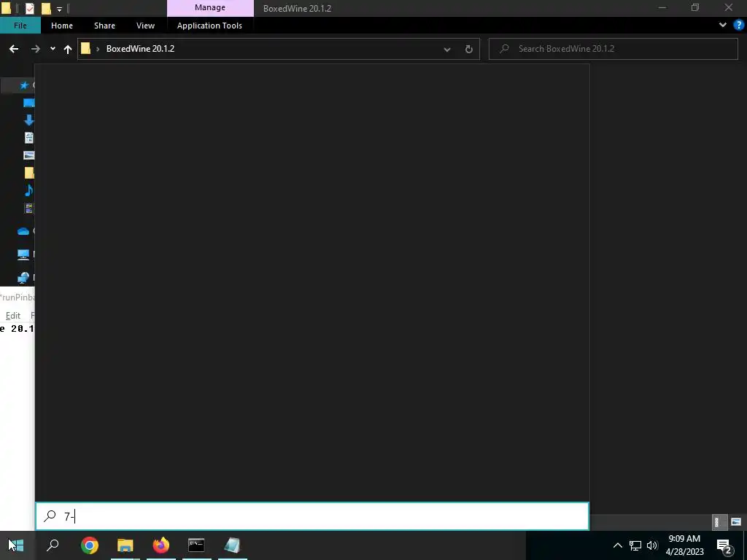Open the Customize Quick Access Toolbar dropdown
The width and height of the screenshot is (747, 560).
point(59,9)
